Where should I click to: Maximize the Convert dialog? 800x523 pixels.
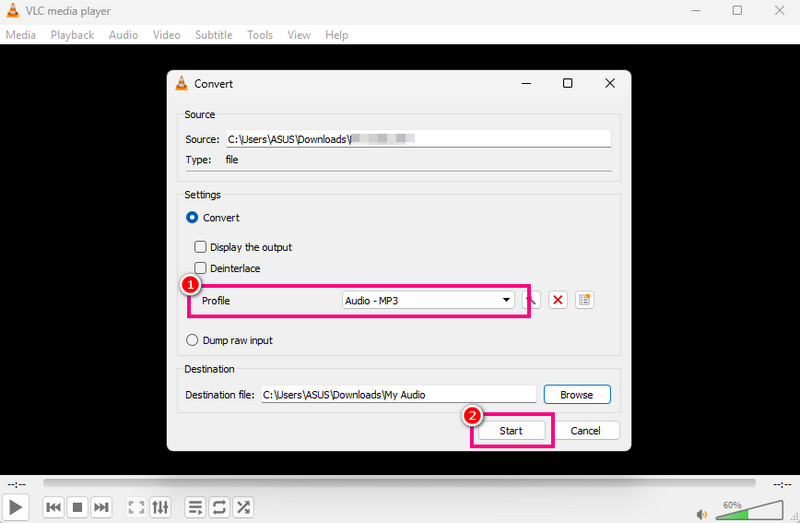pyautogui.click(x=567, y=83)
